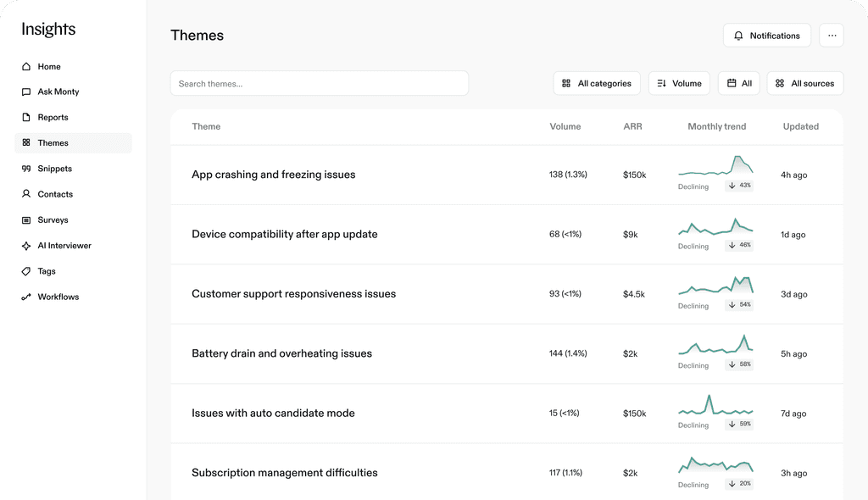Viewport: 868px width, 500px height.
Task: Click the Contacts person icon
Action: coord(26,194)
